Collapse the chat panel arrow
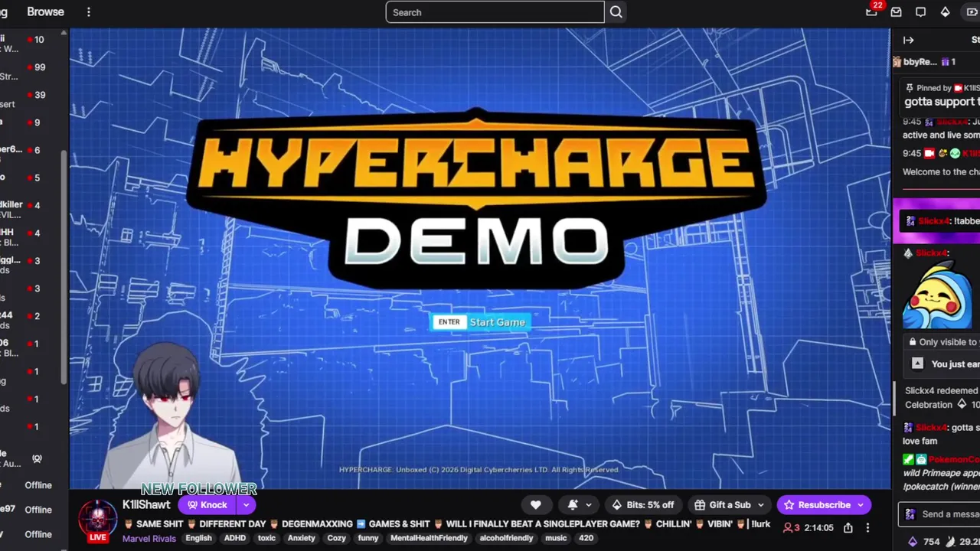980x551 pixels. click(x=908, y=40)
